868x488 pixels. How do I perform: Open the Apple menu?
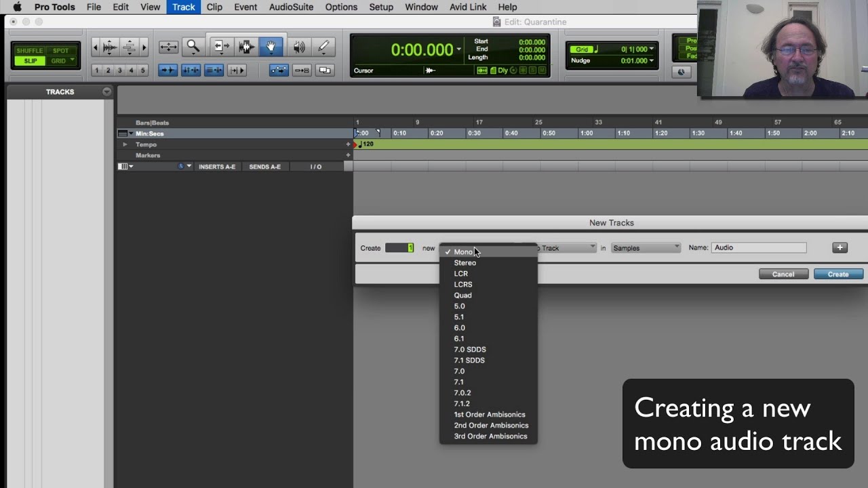coord(17,7)
